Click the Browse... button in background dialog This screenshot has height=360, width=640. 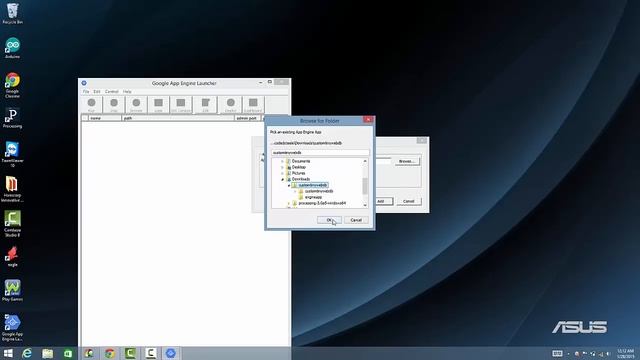(407, 161)
